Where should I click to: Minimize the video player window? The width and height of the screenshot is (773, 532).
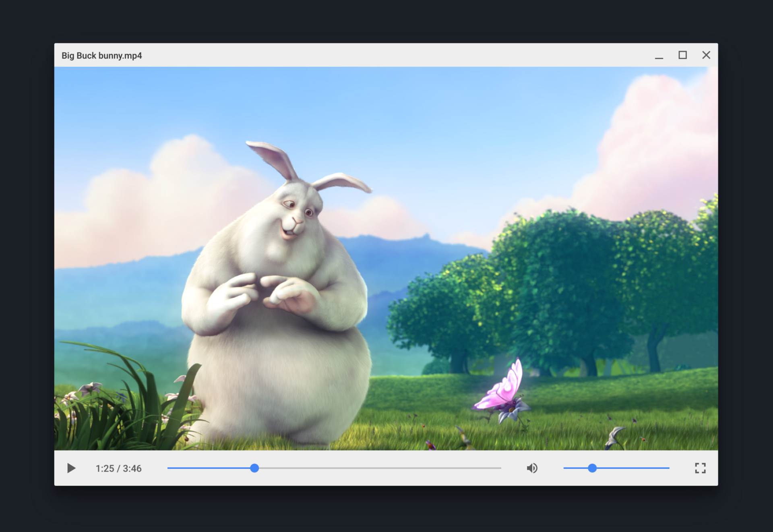(x=659, y=56)
